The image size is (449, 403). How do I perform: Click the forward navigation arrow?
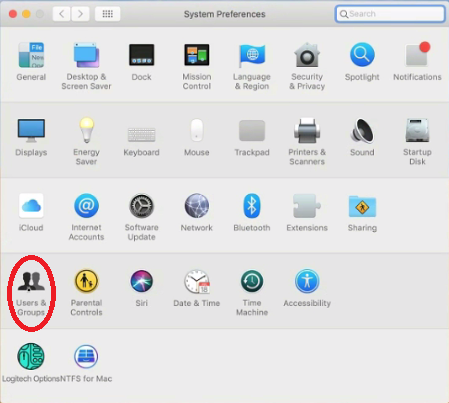point(80,14)
